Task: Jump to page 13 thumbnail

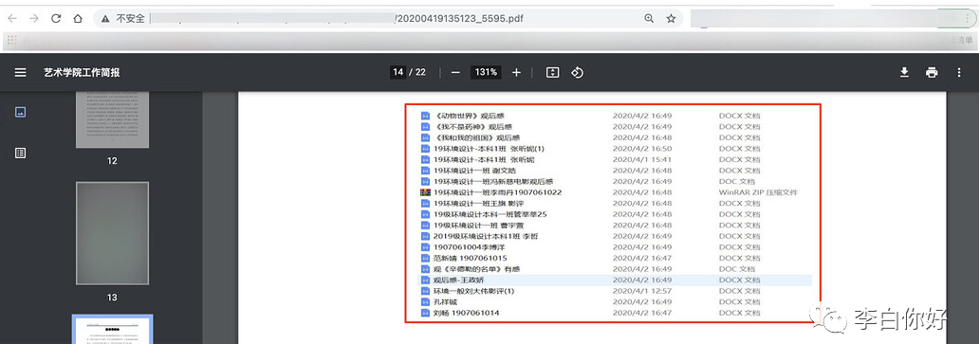Action: point(113,233)
